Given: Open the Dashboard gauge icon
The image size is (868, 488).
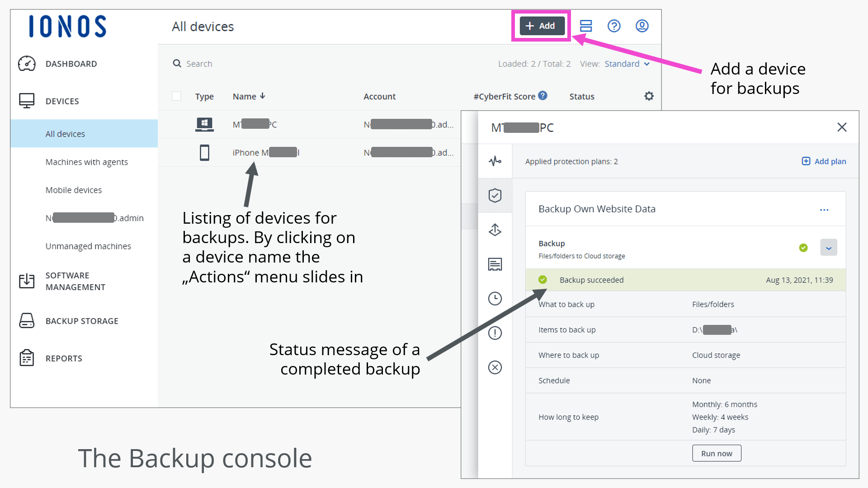Looking at the screenshot, I should tap(27, 64).
